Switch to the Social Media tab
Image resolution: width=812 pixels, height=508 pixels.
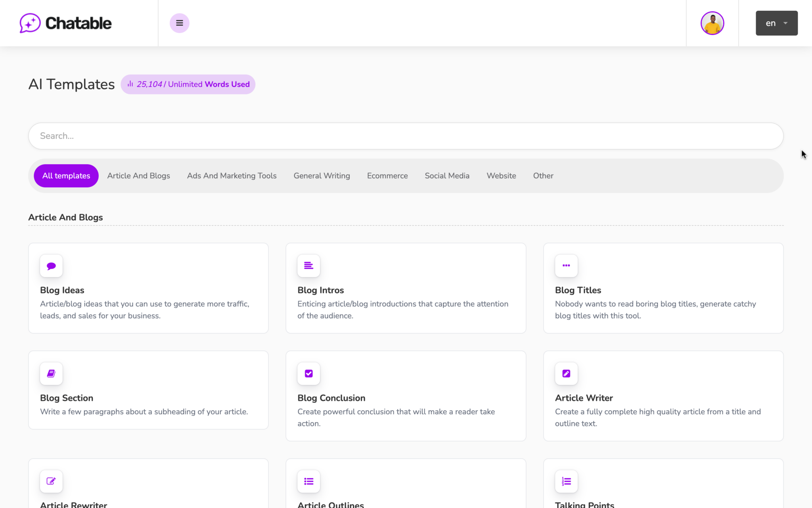pos(447,176)
